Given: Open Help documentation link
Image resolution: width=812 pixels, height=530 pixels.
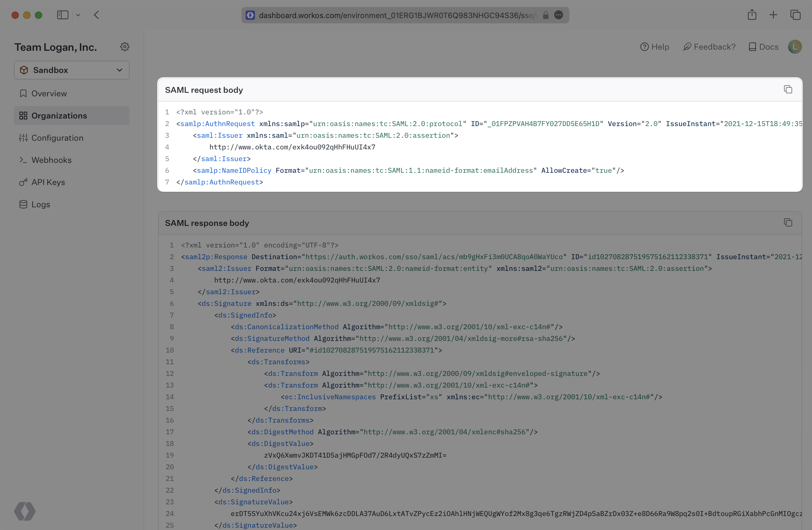Looking at the screenshot, I should [x=654, y=47].
